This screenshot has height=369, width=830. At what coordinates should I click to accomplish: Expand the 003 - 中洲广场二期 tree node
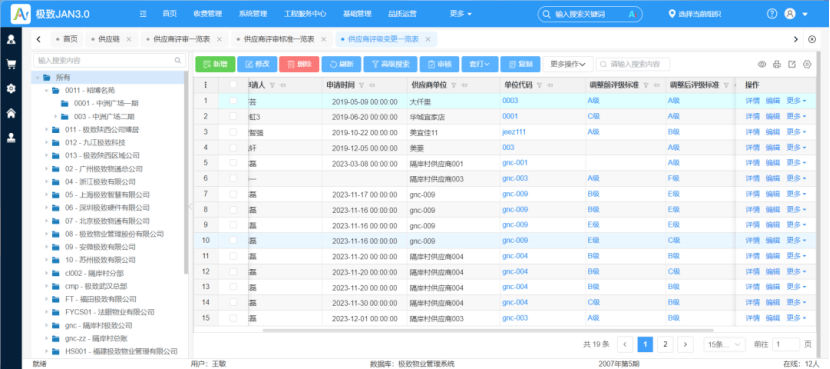point(56,116)
